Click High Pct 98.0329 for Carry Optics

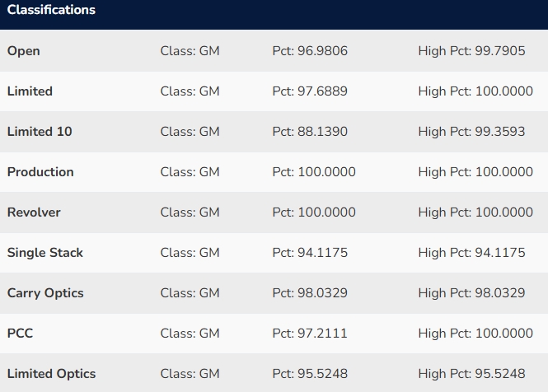(x=471, y=293)
